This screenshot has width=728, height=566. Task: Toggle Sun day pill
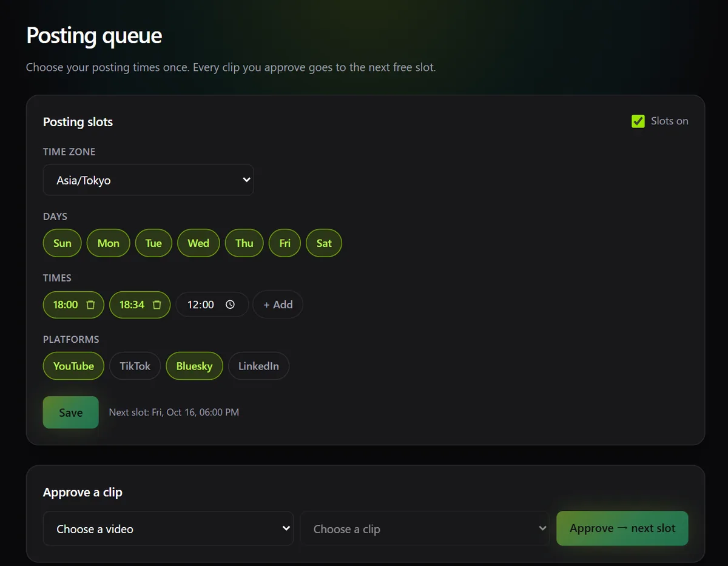(62, 243)
